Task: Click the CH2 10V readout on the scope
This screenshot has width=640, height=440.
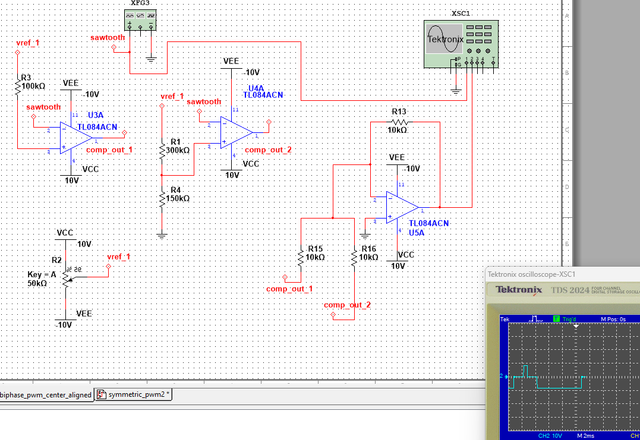Action: (x=550, y=436)
